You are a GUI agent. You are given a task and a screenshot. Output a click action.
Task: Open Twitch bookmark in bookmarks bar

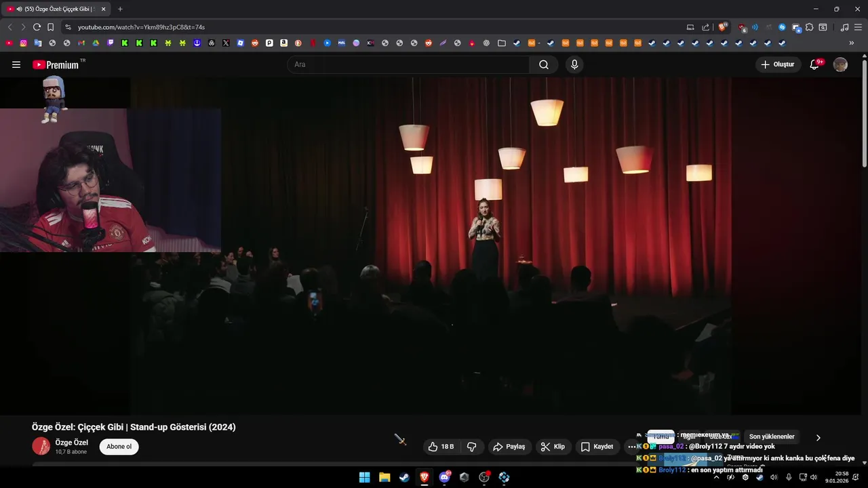tap(110, 43)
